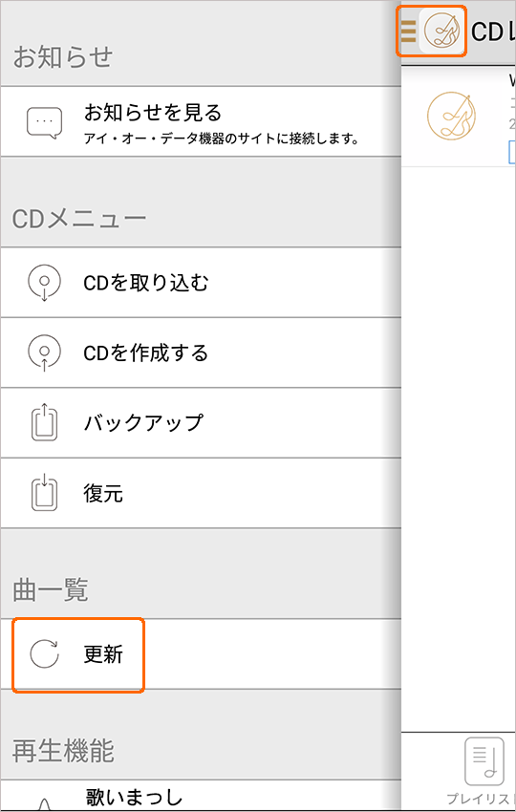Select the CDを取り込む menu item
Screen dimensions: 516x812
(201, 283)
